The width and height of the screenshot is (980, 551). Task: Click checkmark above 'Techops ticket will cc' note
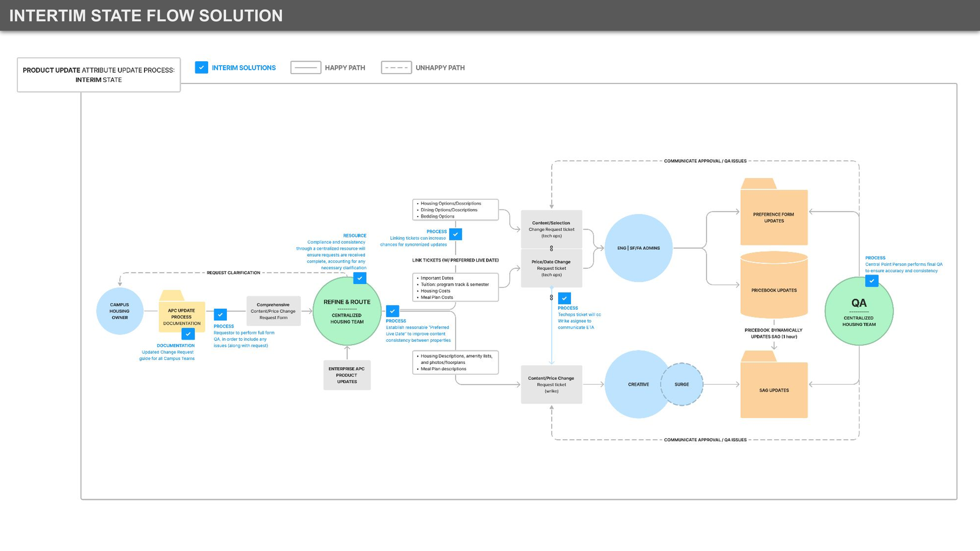coord(564,298)
